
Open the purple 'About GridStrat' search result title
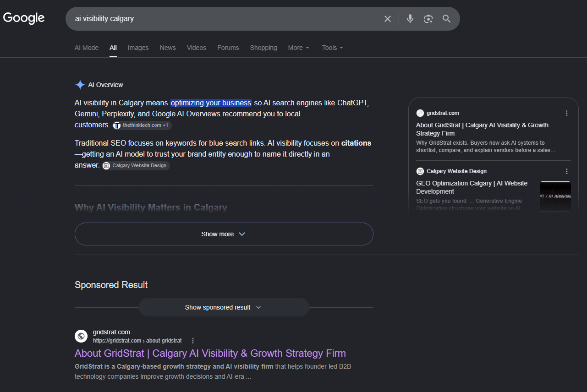pyautogui.click(x=210, y=354)
